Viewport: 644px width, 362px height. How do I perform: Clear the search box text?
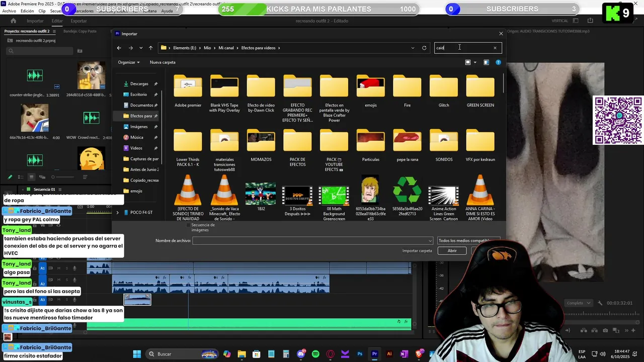495,48
